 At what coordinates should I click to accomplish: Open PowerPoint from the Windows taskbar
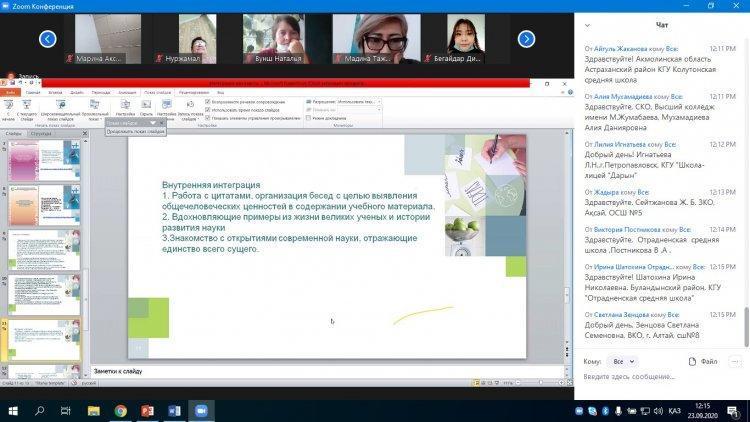(147, 411)
